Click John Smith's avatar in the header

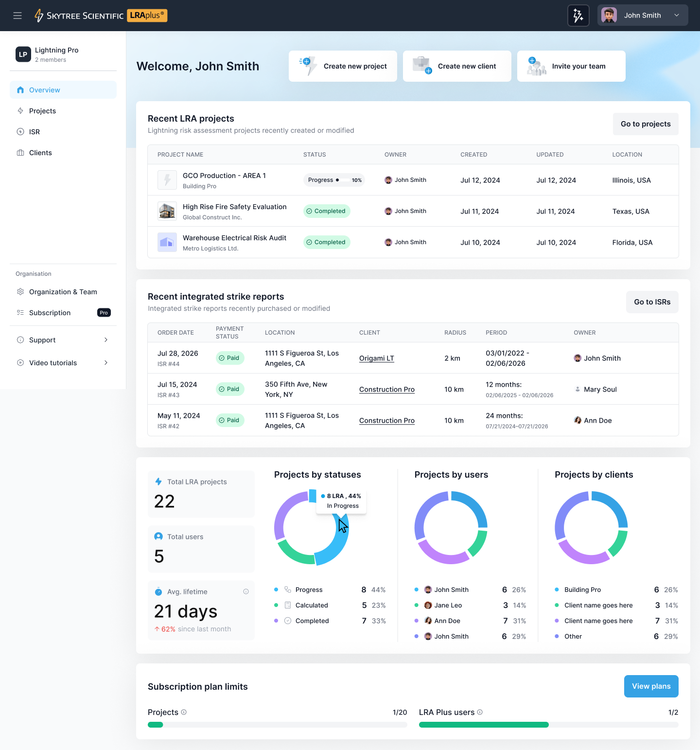click(609, 16)
